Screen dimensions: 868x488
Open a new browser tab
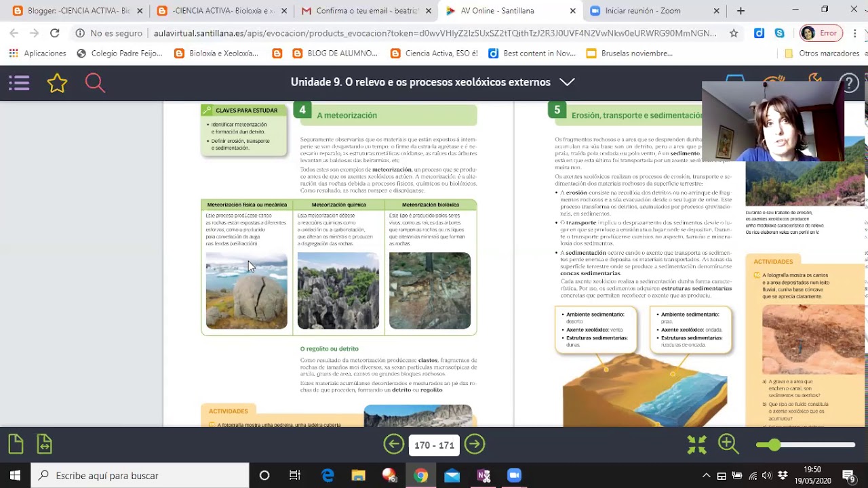click(741, 11)
